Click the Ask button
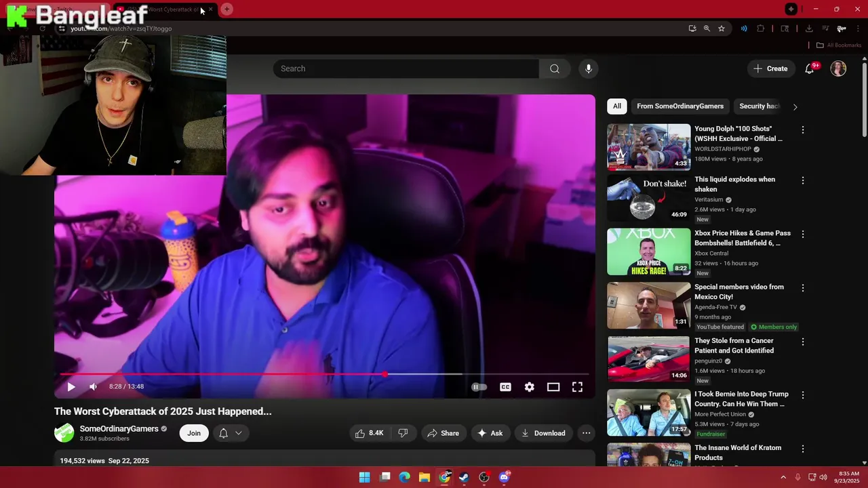This screenshot has width=868, height=488. click(x=490, y=433)
